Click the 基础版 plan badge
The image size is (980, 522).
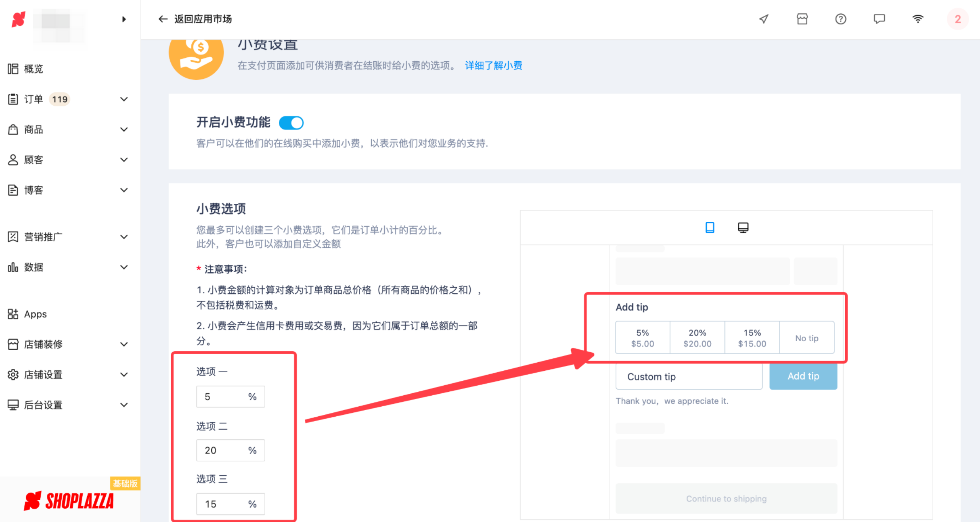click(125, 484)
